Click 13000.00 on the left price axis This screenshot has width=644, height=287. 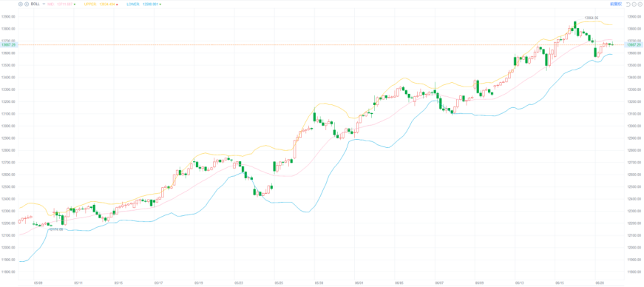click(x=9, y=126)
